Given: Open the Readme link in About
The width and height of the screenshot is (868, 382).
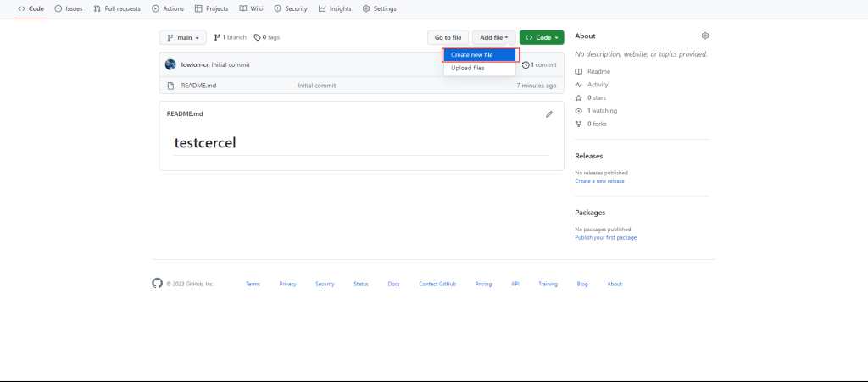Looking at the screenshot, I should [x=599, y=72].
